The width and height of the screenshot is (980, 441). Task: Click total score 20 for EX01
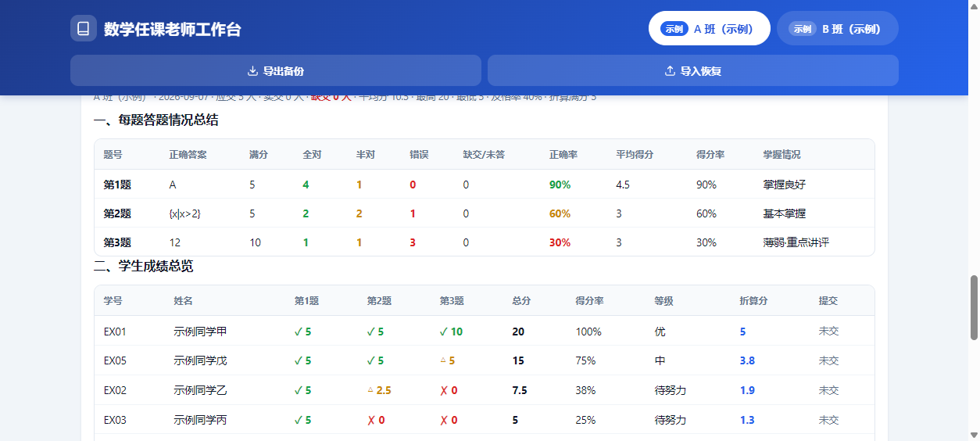pyautogui.click(x=518, y=332)
